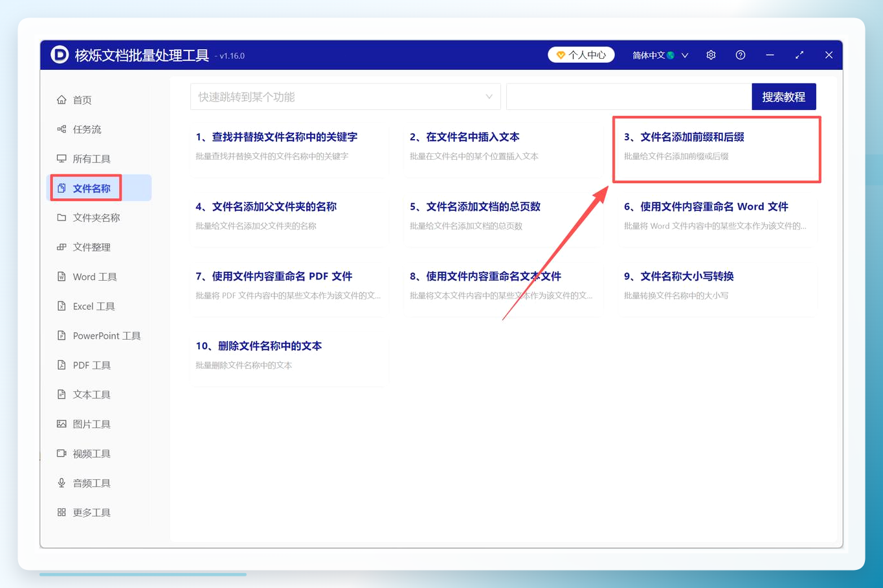Click the app logo in the title bar
This screenshot has width=883, height=588.
coord(60,55)
